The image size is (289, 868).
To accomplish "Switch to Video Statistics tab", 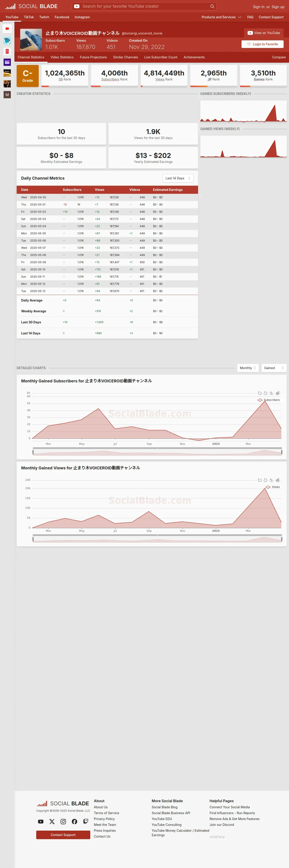I will coord(62,57).
